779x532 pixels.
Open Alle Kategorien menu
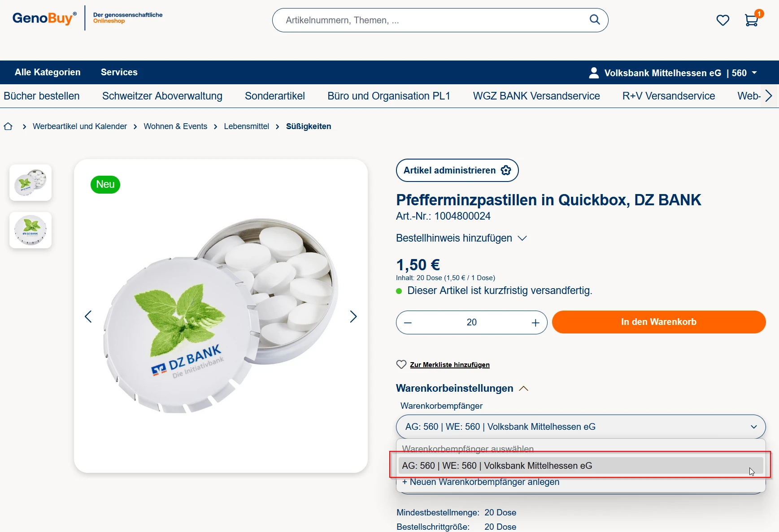(48, 72)
